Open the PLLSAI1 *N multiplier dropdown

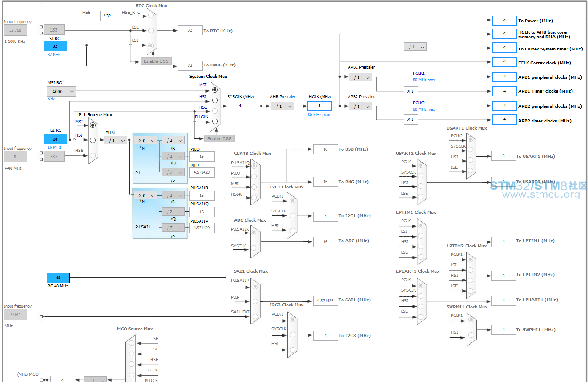point(145,196)
